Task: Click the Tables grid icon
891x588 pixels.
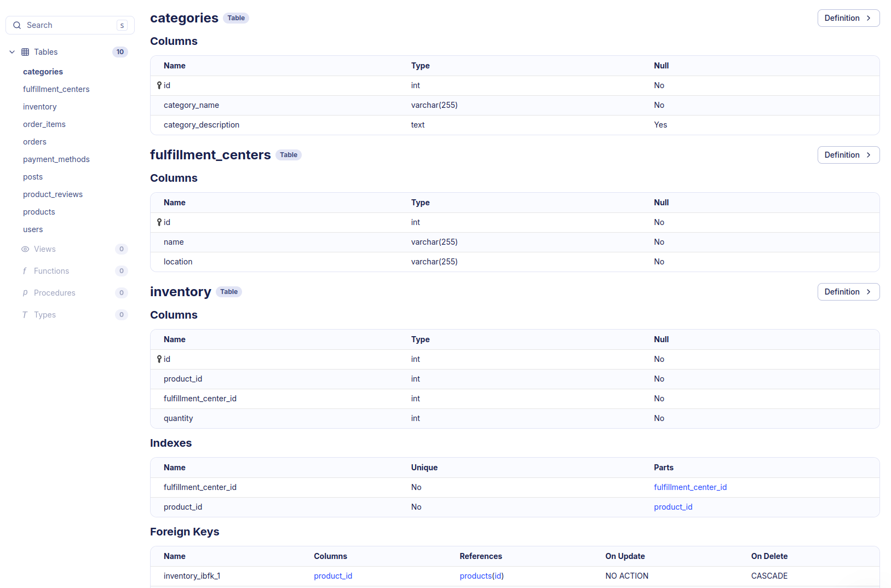Action: [x=25, y=51]
